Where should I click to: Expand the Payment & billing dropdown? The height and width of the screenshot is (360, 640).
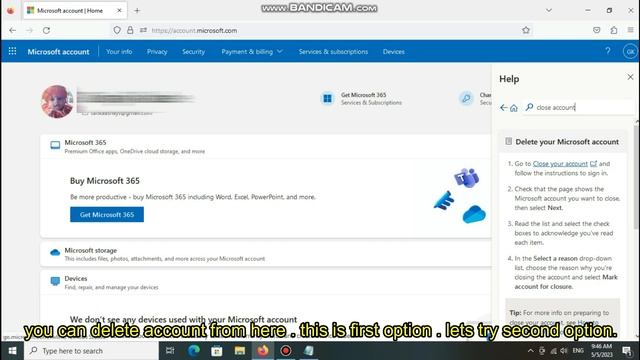(x=252, y=51)
